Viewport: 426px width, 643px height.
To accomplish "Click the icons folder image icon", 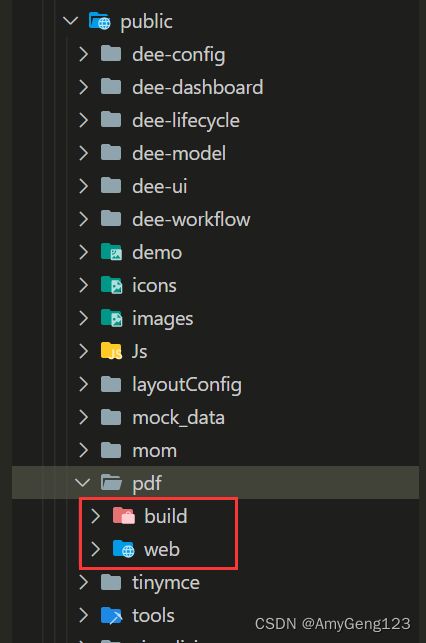I will (112, 285).
